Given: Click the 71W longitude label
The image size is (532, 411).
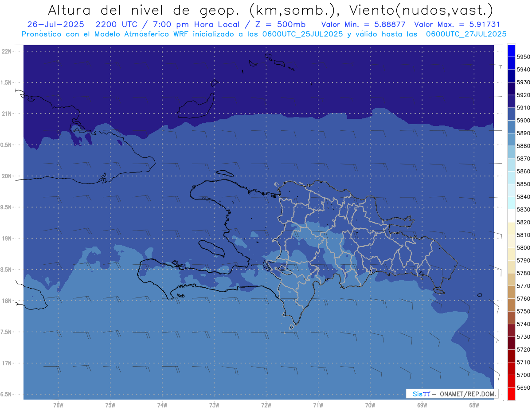Looking at the screenshot, I should [318, 405].
